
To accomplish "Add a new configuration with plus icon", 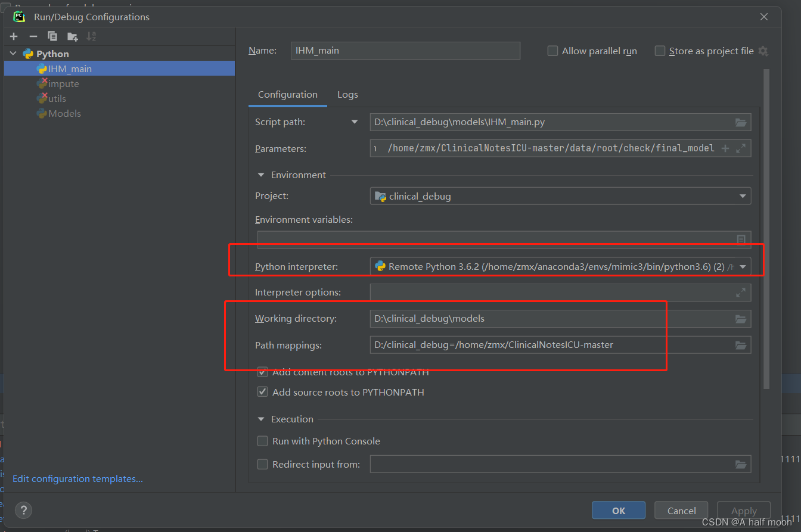I will click(14, 36).
